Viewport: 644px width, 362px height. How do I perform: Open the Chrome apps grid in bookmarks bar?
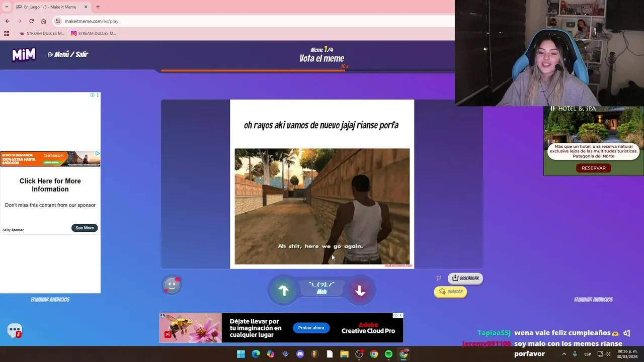click(7, 34)
